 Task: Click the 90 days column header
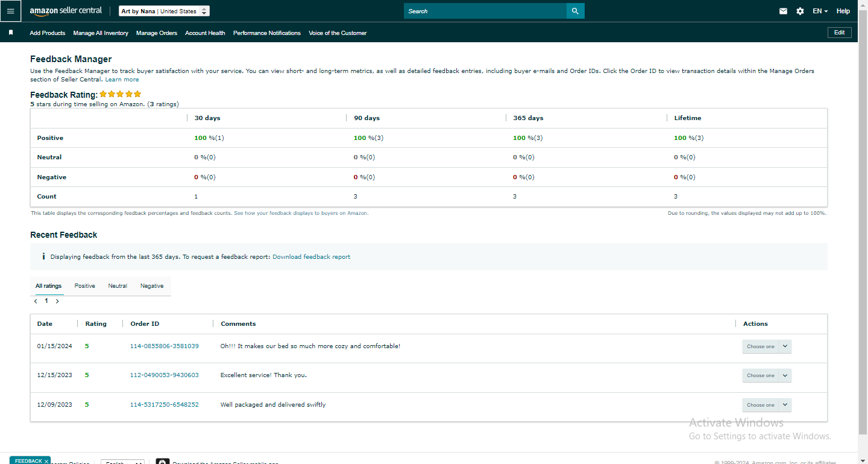point(366,118)
